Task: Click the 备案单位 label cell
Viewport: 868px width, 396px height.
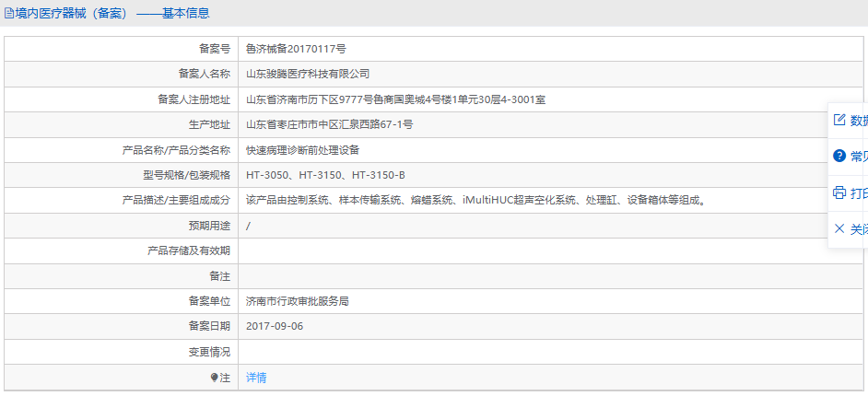Action: pos(122,301)
